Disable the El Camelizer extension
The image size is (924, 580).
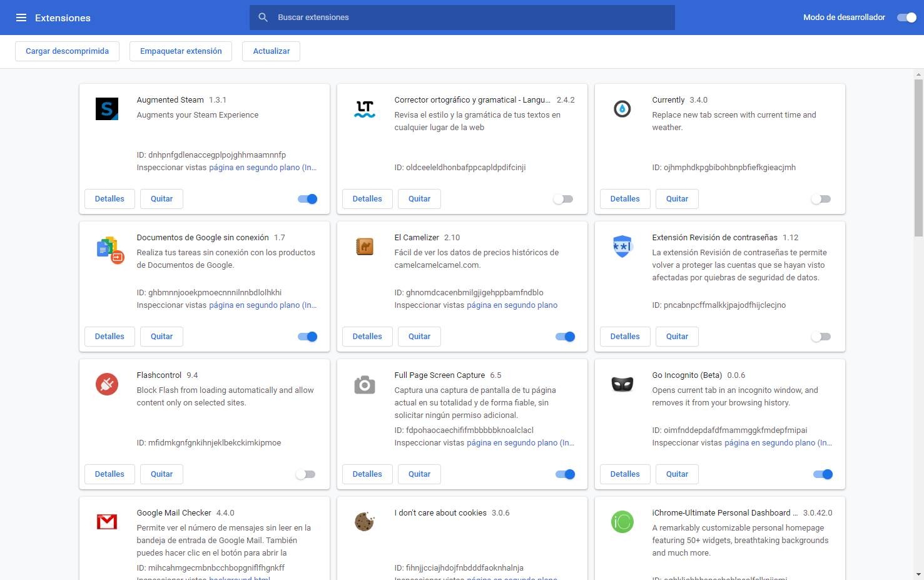click(566, 337)
